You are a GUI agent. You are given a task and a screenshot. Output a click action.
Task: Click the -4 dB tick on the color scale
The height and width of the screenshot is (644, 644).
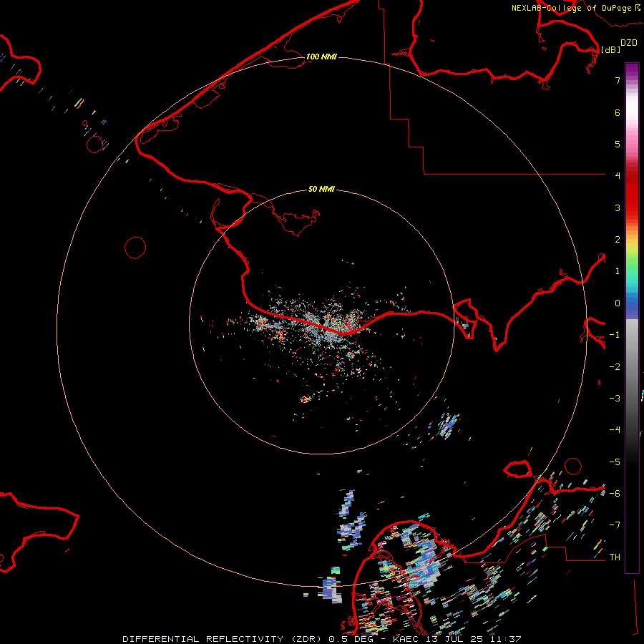[x=615, y=429]
